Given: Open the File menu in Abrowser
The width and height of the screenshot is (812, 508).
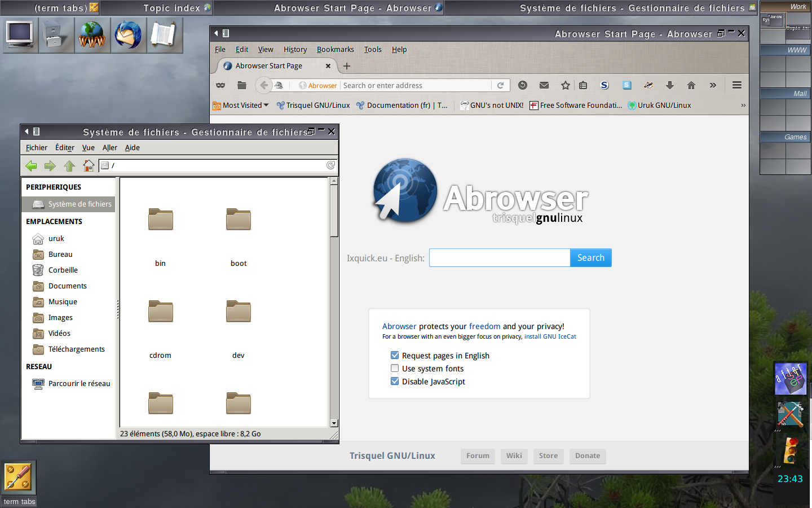Looking at the screenshot, I should tap(220, 50).
